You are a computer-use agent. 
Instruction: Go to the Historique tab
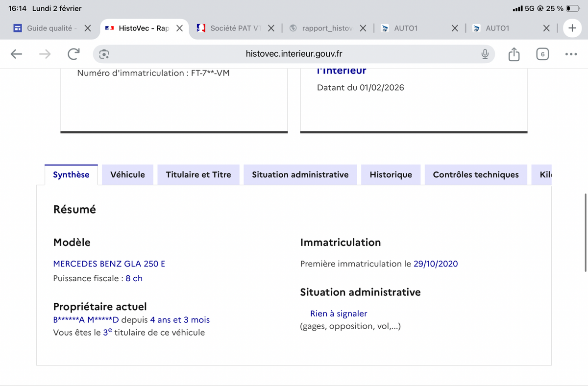click(391, 174)
